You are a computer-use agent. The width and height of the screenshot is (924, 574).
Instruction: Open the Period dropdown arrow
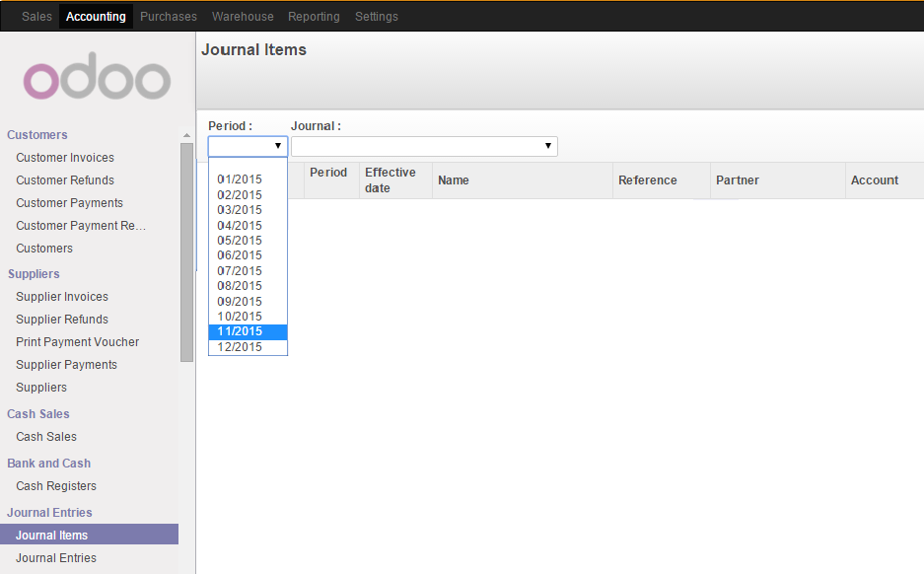click(x=279, y=146)
